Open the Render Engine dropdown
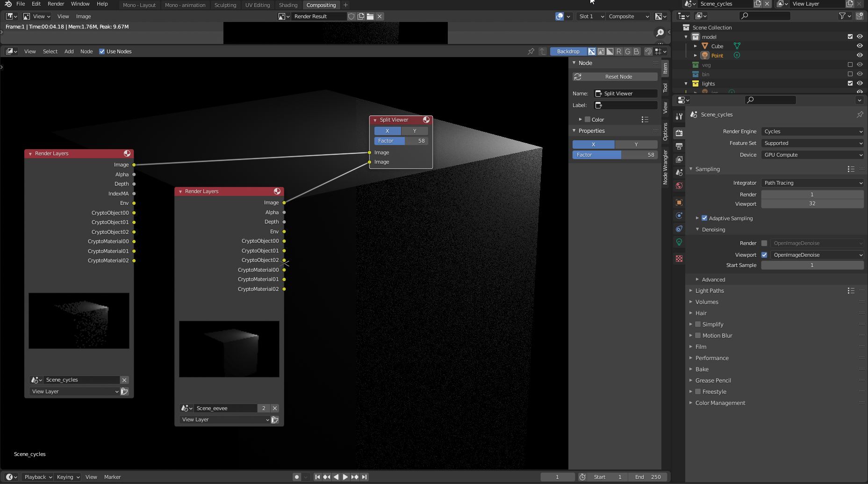The image size is (868, 484). pos(812,131)
